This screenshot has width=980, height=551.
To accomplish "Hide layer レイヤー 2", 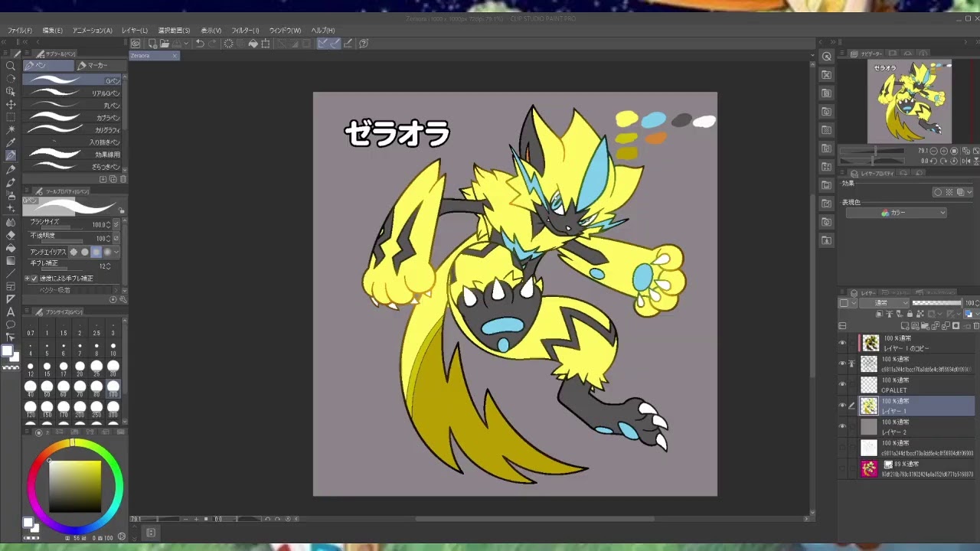I will tap(842, 426).
